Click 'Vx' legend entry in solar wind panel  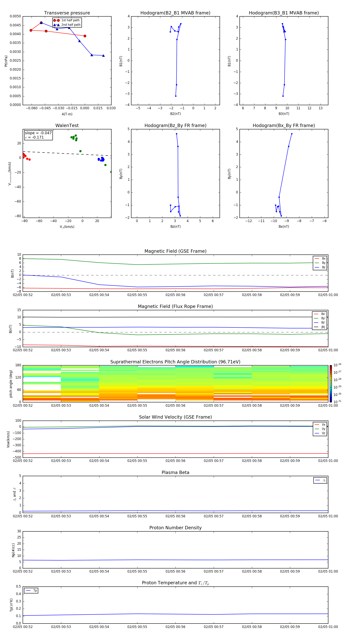[320, 424]
